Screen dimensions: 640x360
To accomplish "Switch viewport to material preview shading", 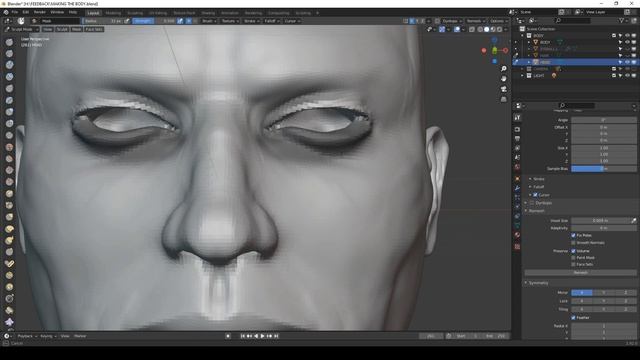I will point(493,29).
